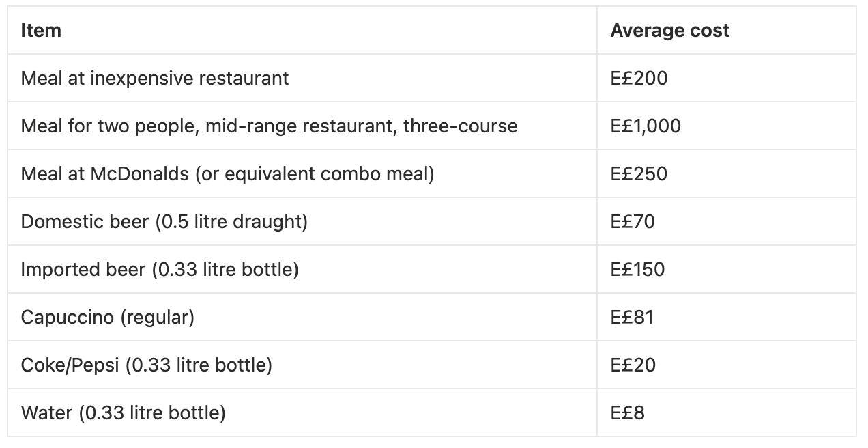The height and width of the screenshot is (448, 868).
Task: Click the 'Item' column header
Action: point(41,31)
